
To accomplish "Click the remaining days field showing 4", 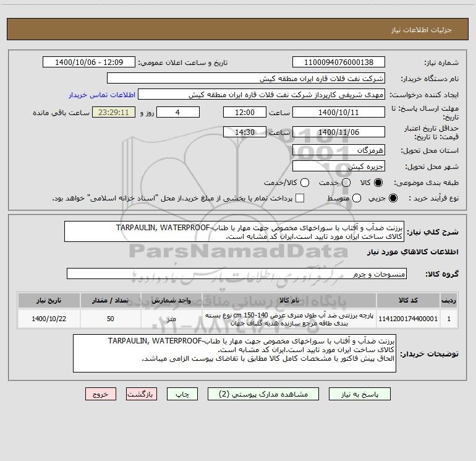I will 178,113.
